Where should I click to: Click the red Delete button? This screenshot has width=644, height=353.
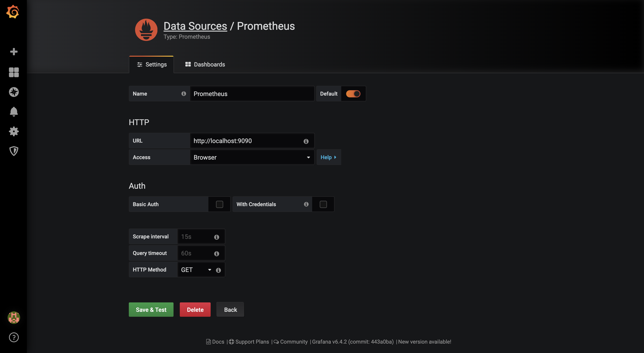[x=195, y=310]
